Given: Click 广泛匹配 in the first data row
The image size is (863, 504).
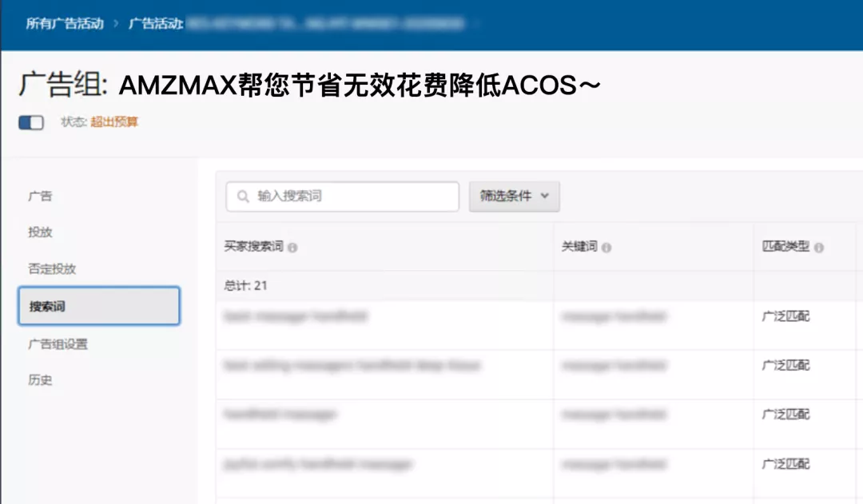Looking at the screenshot, I should [x=788, y=316].
